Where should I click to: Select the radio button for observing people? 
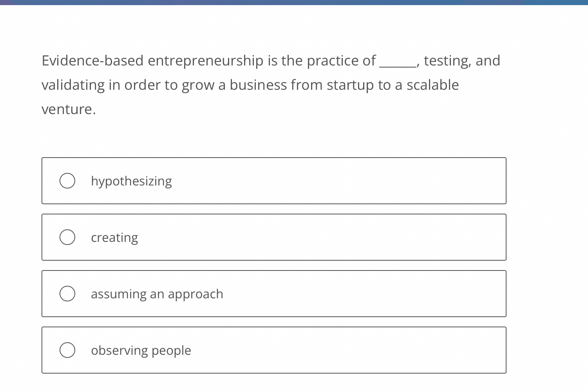67,350
